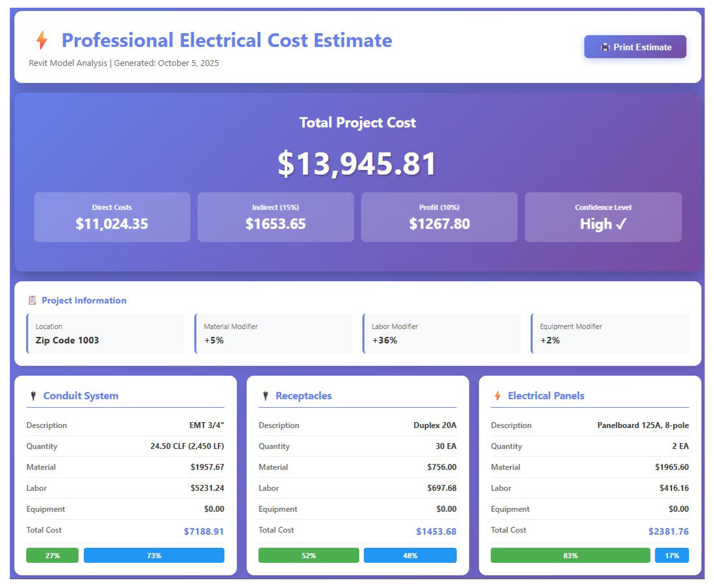
Task: Click the Print Estimate button
Action: pos(635,47)
